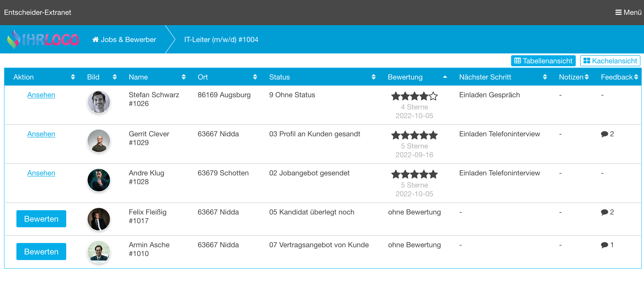The image size is (644, 287).
Task: Sort table by Status column arrows
Action: click(373, 77)
